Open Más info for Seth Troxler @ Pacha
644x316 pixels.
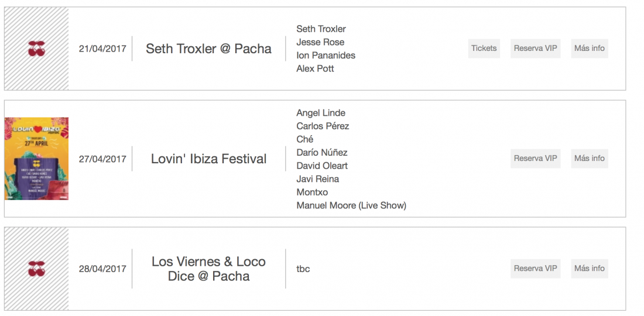pos(589,49)
